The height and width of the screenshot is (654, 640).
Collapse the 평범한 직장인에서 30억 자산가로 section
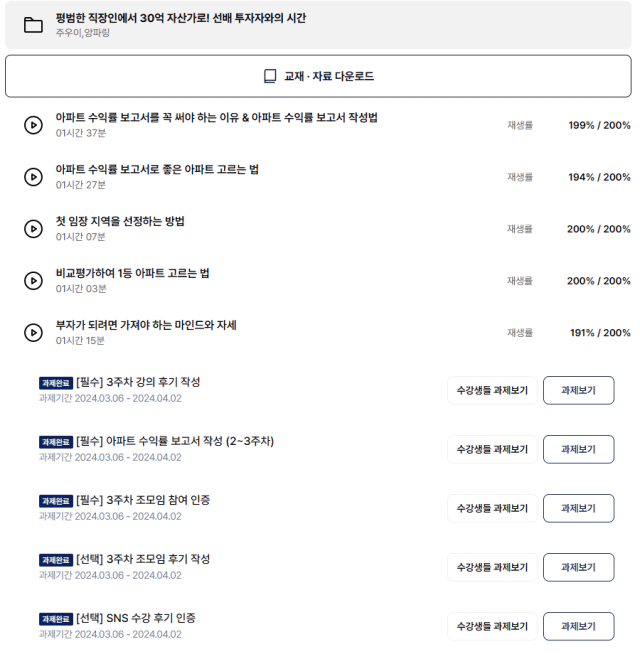318,25
